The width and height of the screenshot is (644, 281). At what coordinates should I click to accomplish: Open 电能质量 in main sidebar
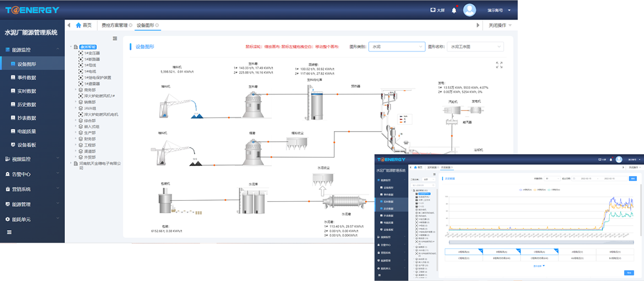[x=32, y=131]
